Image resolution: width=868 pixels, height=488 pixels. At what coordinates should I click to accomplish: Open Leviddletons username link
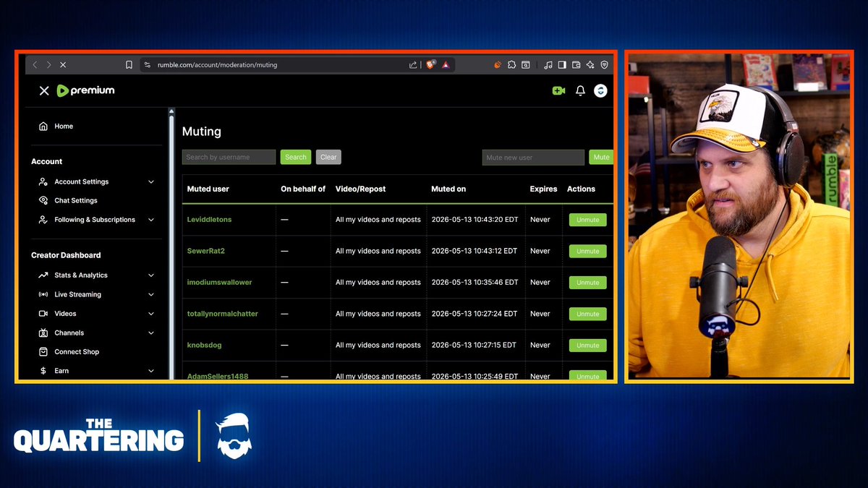[x=209, y=220]
